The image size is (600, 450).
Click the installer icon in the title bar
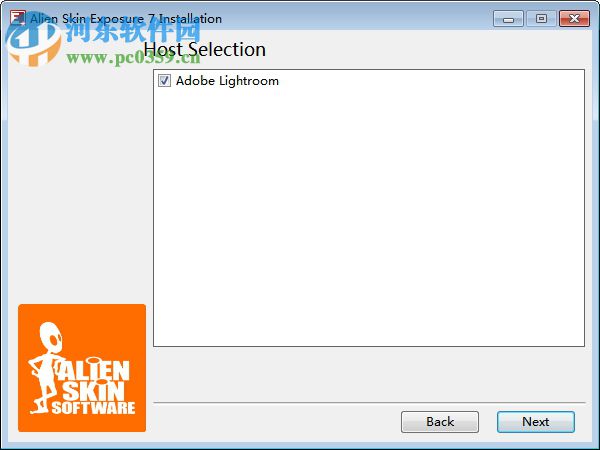(x=18, y=18)
